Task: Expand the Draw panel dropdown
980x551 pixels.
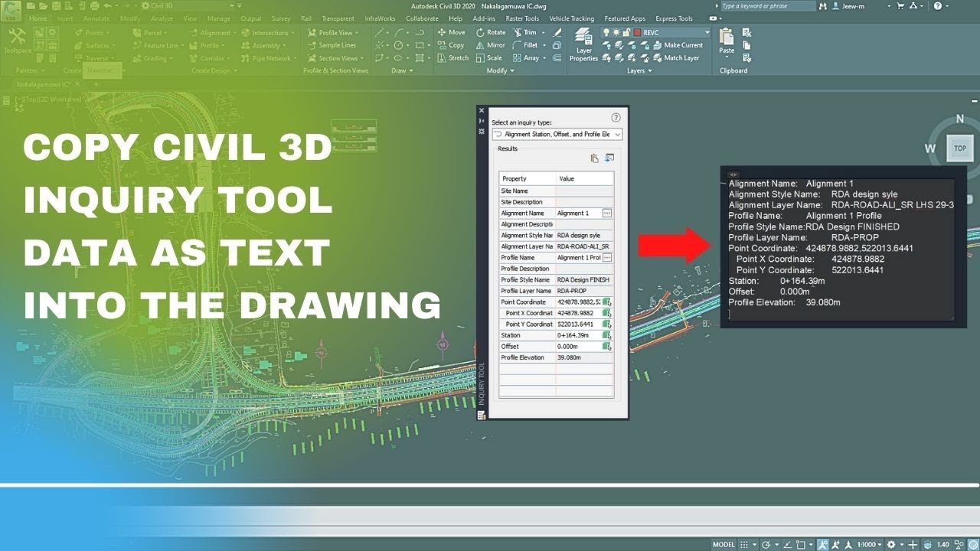Action: (402, 70)
